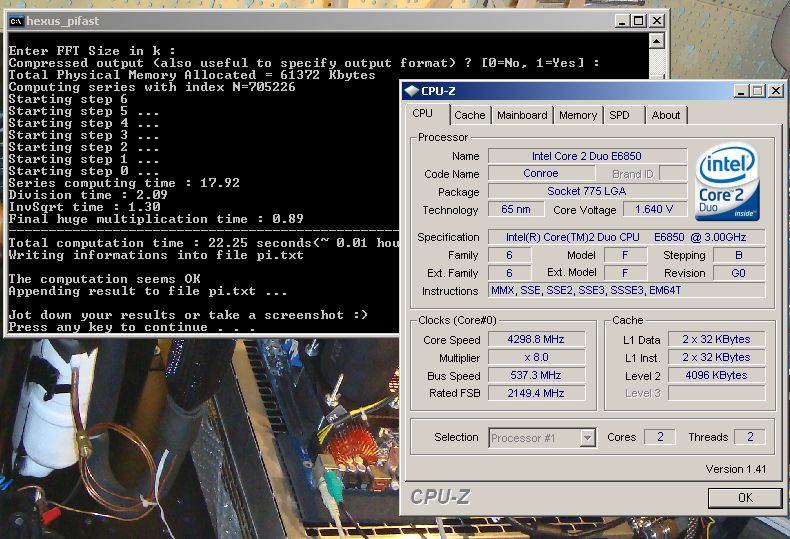Click the Intel Core 2 Duo logo
The image size is (790, 539).
[x=727, y=182]
